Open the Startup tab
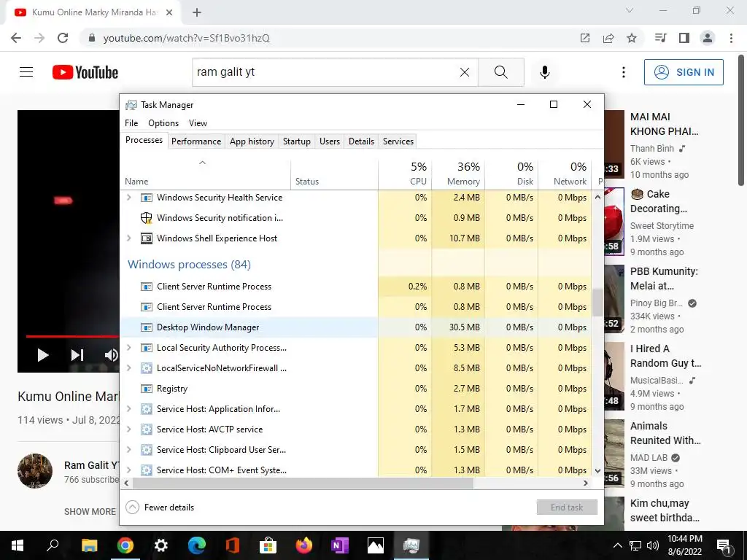 click(x=296, y=141)
